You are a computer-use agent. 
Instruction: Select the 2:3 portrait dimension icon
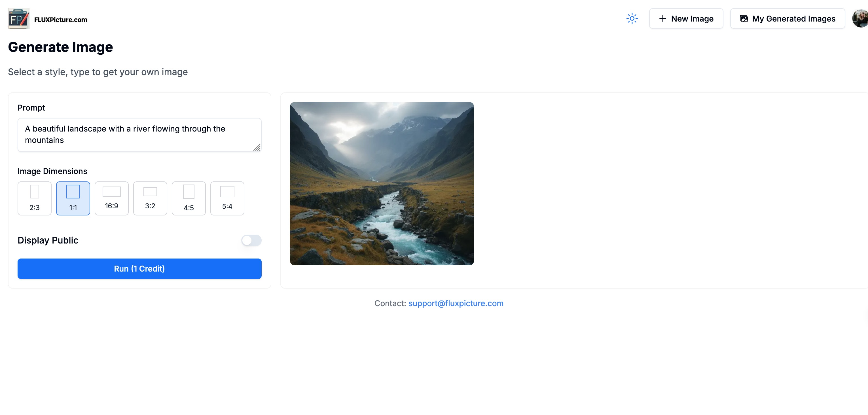[34, 192]
